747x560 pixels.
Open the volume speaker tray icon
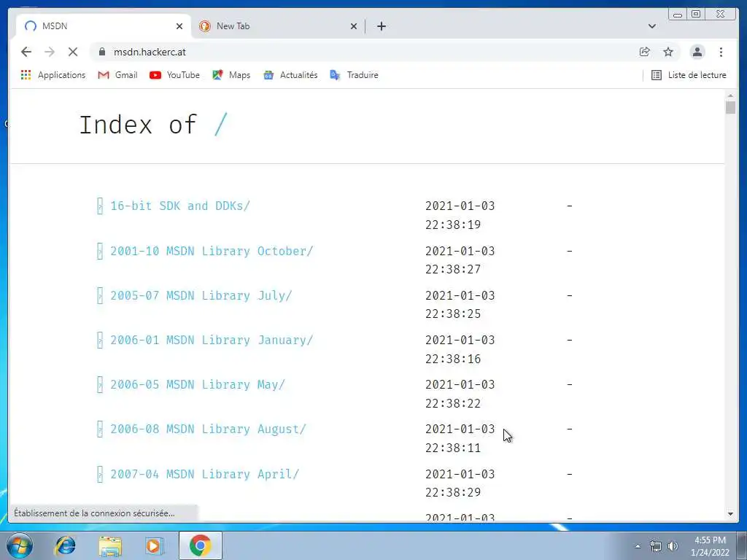pos(673,546)
